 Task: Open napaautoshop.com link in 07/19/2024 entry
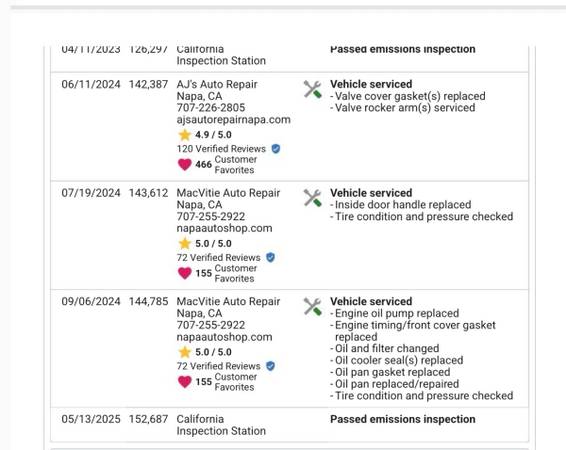[224, 228]
